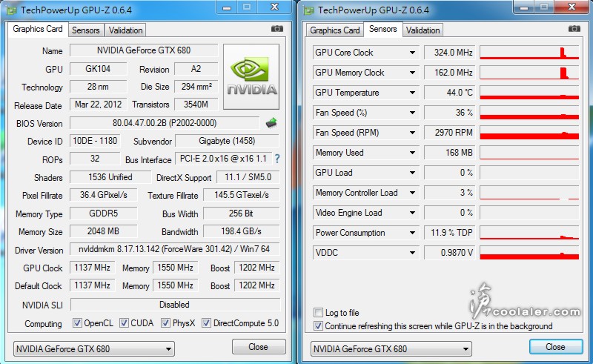Viewport: 593px width, 364px height.
Task: Minimize the right GPU-Z window
Action: click(524, 7)
